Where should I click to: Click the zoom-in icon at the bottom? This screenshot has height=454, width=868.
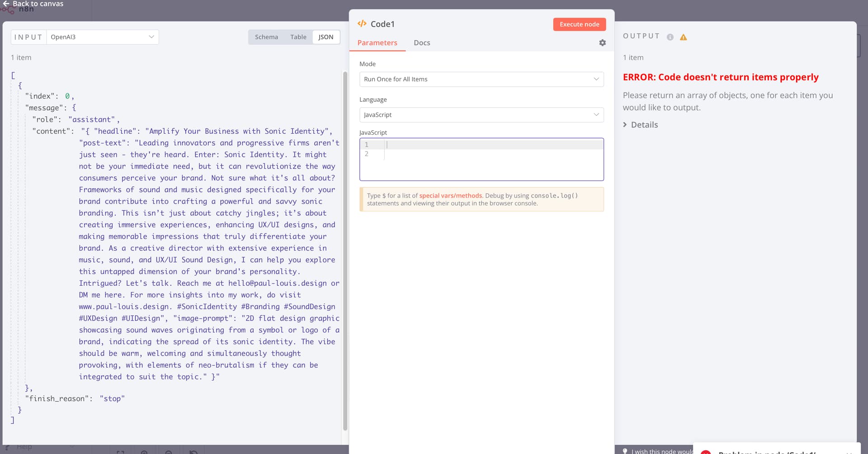pos(144,452)
